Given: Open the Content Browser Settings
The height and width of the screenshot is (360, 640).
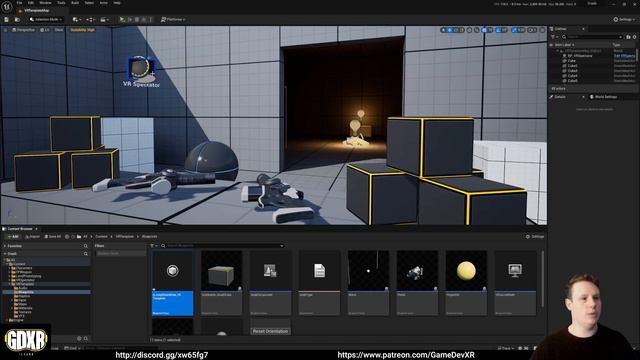Looking at the screenshot, I should (535, 236).
